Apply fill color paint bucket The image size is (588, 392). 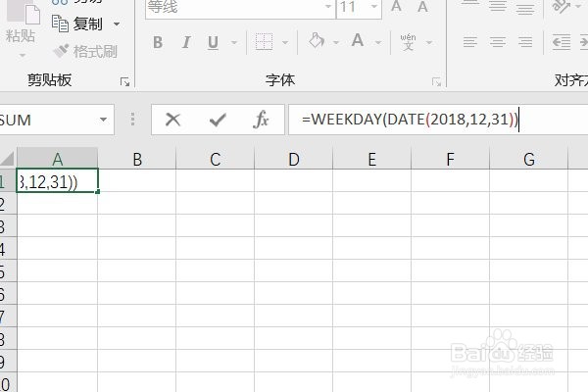[x=317, y=41]
